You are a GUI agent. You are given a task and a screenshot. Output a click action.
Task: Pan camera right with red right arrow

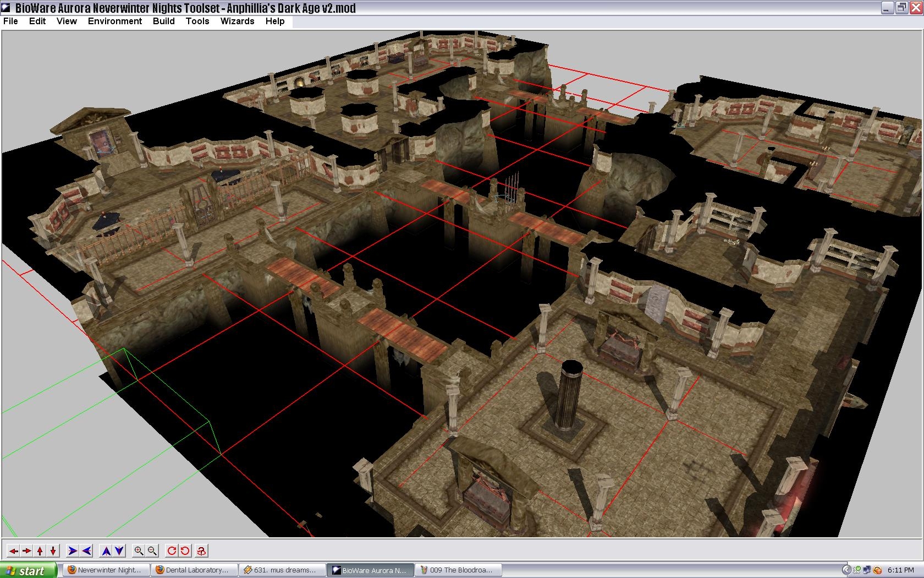(26, 550)
